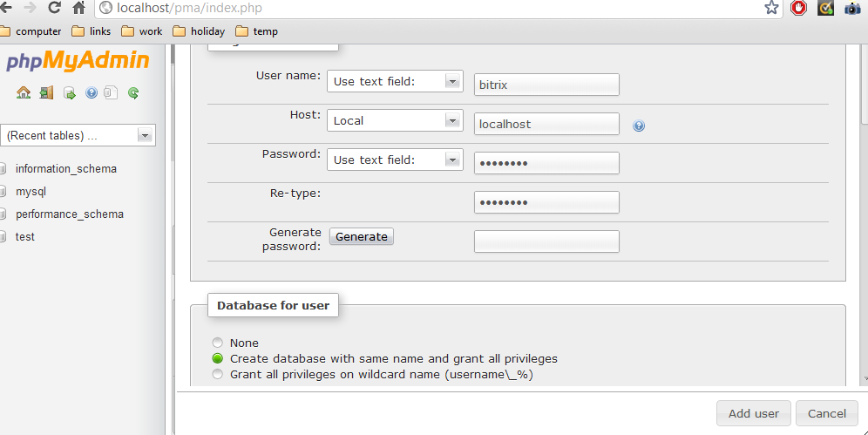Reload the navigation frame icon
This screenshot has height=435, width=868.
pyautogui.click(x=133, y=92)
